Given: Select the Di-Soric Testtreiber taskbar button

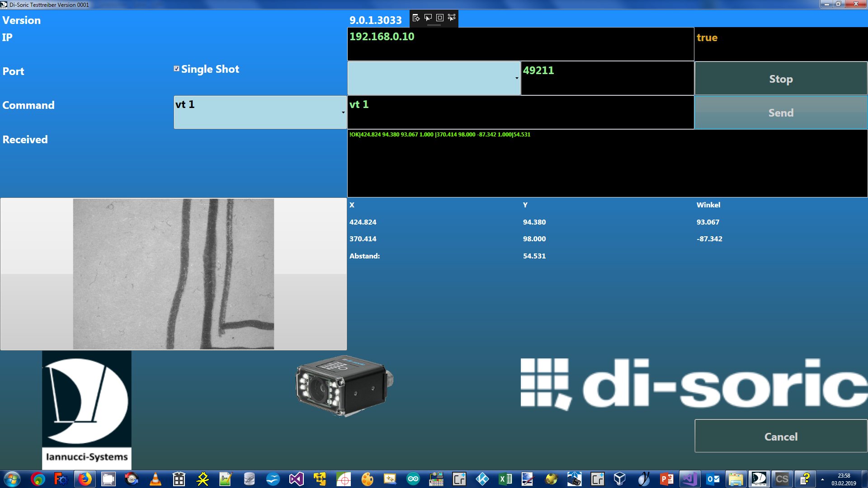Looking at the screenshot, I should coord(759,479).
